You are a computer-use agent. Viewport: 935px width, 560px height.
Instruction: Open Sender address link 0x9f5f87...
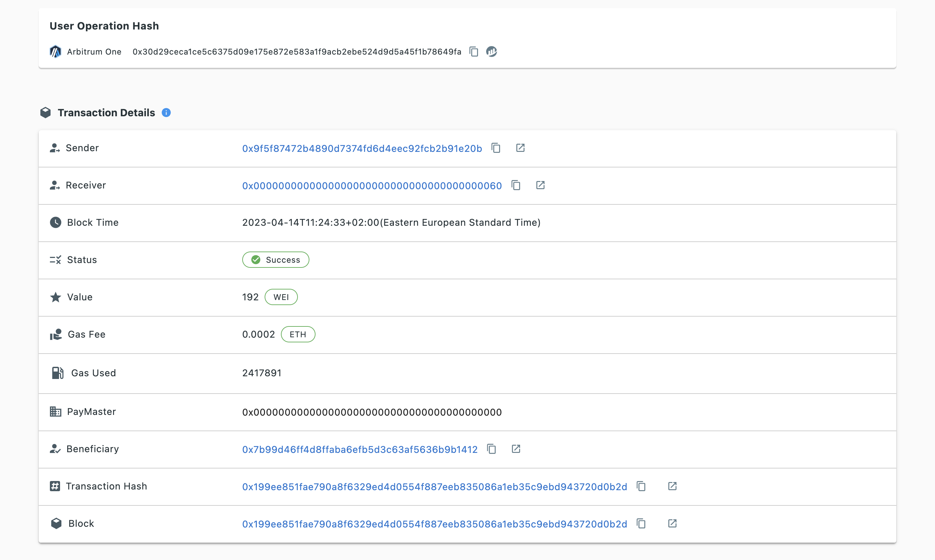362,148
